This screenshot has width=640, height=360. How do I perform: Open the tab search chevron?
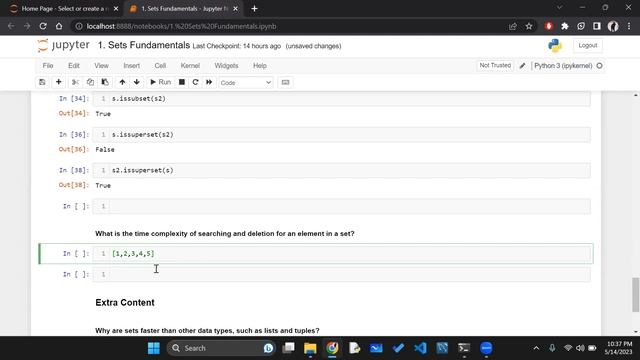pos(560,7)
